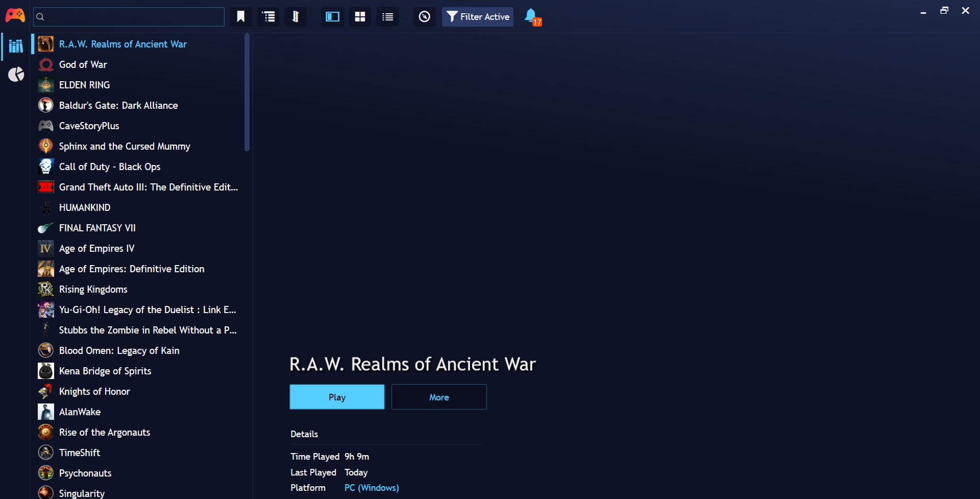Switch to List view mode

pyautogui.click(x=387, y=17)
